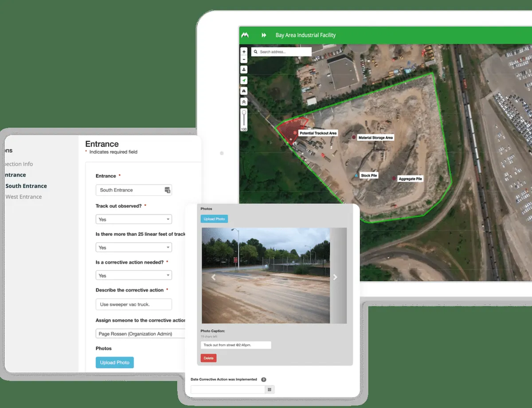Delete the uploaded photo
Screen dimensions: 532x408
click(208, 358)
